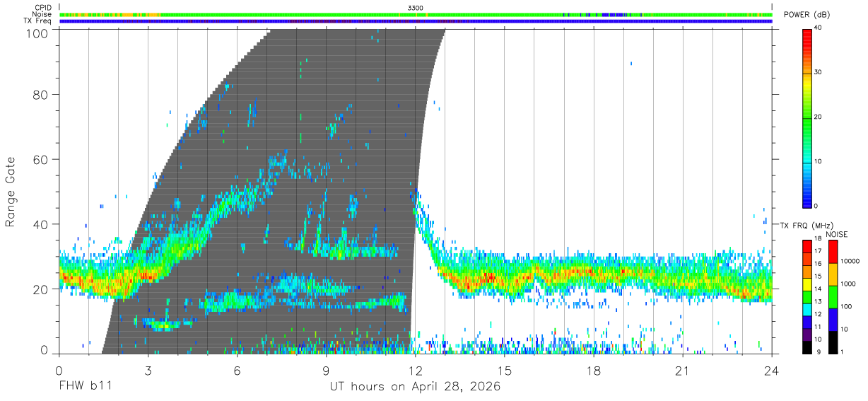Click the 1 label on NOISE legend
868x401 pixels.
point(841,352)
